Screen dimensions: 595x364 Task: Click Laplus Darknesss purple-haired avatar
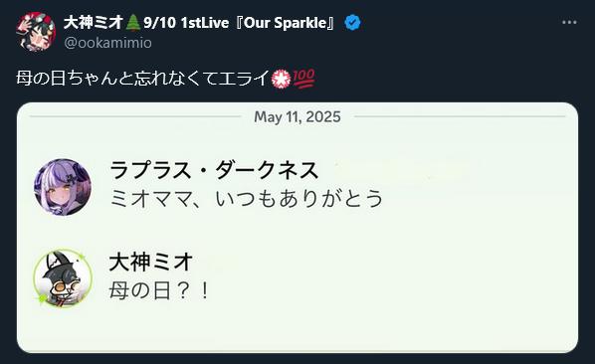click(x=63, y=187)
